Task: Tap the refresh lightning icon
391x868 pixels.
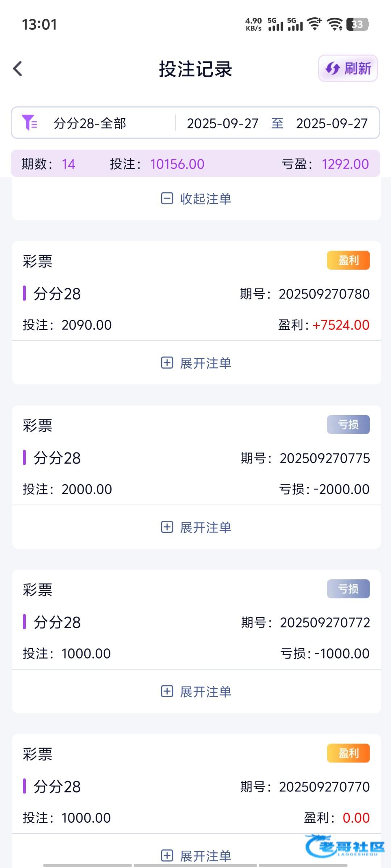Action: (x=332, y=68)
